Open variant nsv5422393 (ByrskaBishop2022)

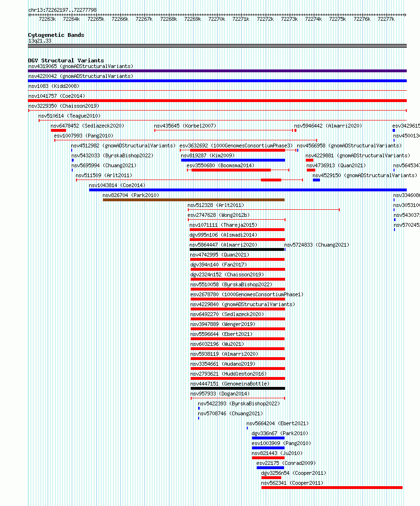(239, 403)
